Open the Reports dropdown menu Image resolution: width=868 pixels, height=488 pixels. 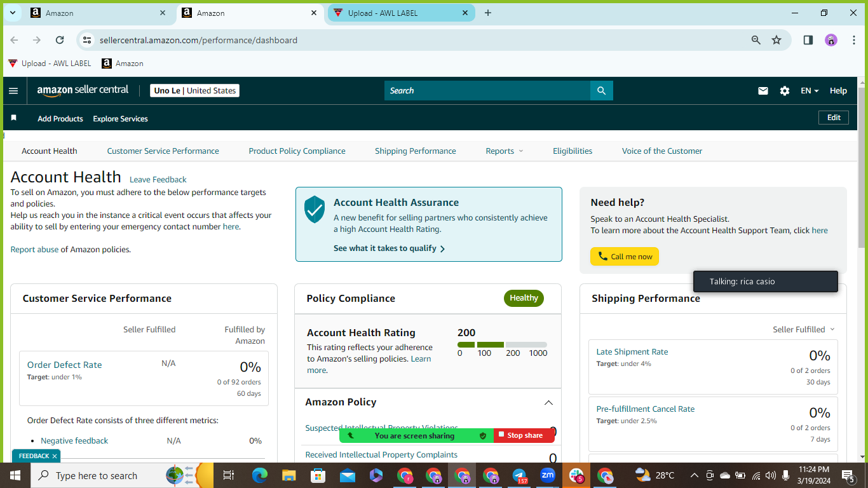tap(505, 151)
